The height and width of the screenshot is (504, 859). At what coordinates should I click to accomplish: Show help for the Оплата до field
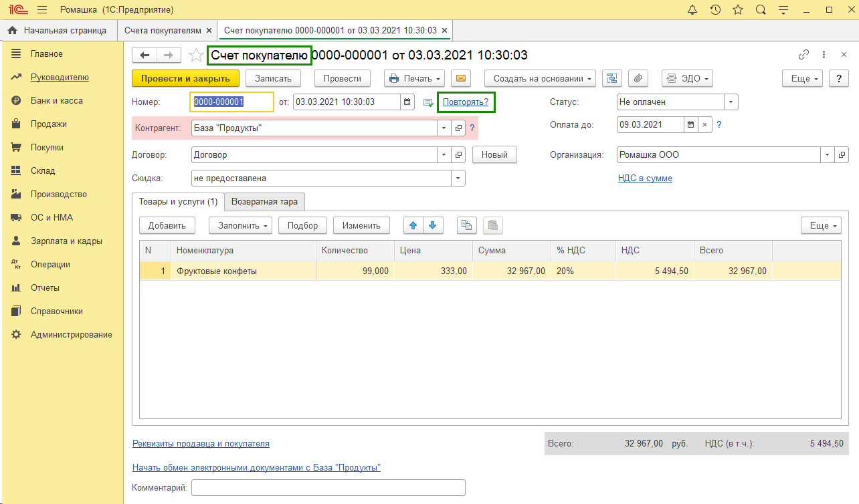(x=719, y=124)
